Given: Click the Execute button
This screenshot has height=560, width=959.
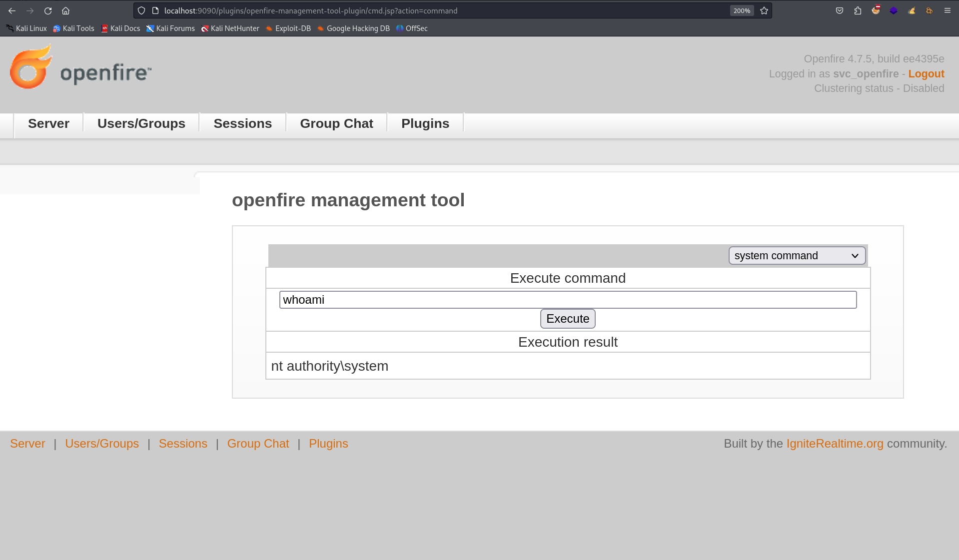Looking at the screenshot, I should pos(568,319).
